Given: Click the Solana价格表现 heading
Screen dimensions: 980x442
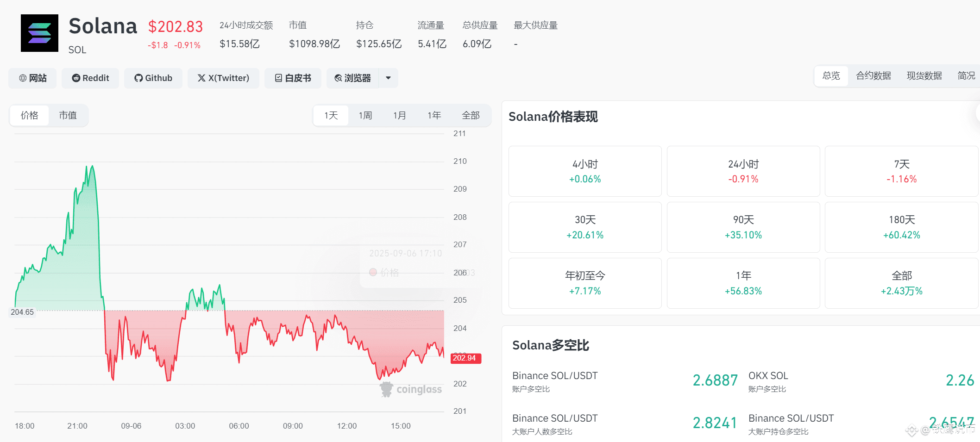Looking at the screenshot, I should coord(553,117).
